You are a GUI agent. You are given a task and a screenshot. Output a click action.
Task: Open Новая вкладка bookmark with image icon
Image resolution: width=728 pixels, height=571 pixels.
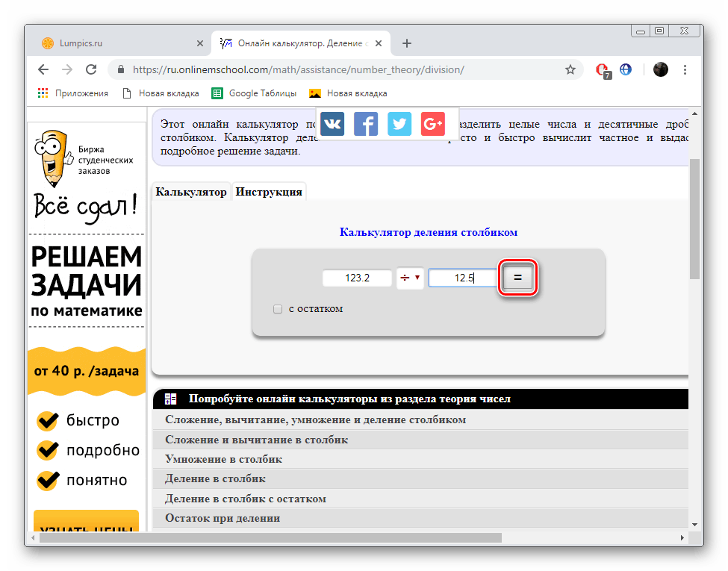(348, 93)
